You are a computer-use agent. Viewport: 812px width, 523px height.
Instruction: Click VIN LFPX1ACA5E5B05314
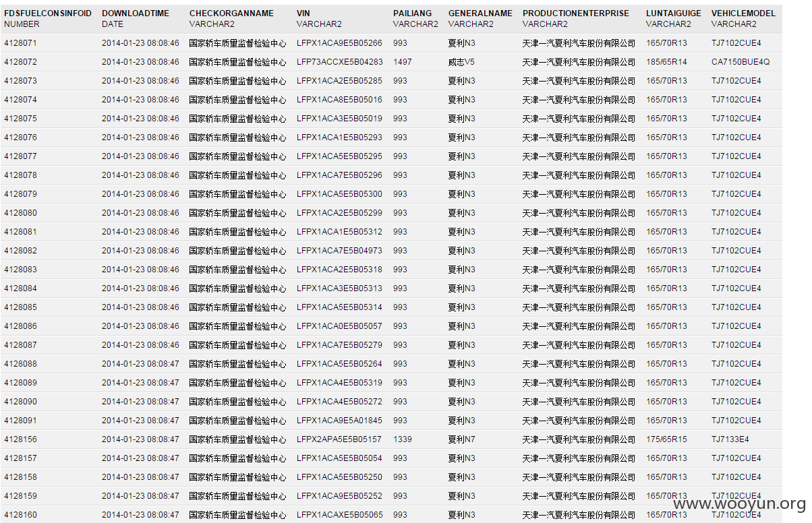[339, 307]
